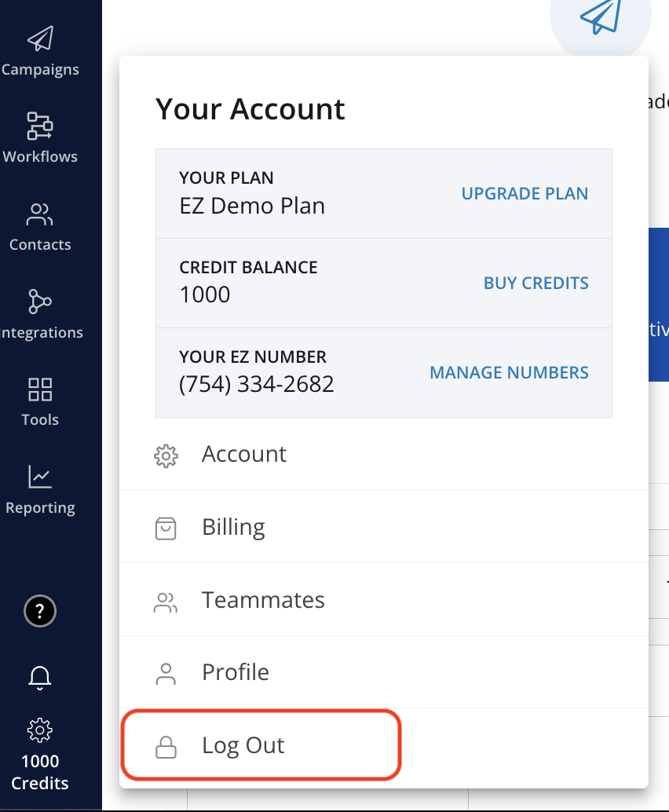Open Integrations icon in sidebar

pos(40,302)
